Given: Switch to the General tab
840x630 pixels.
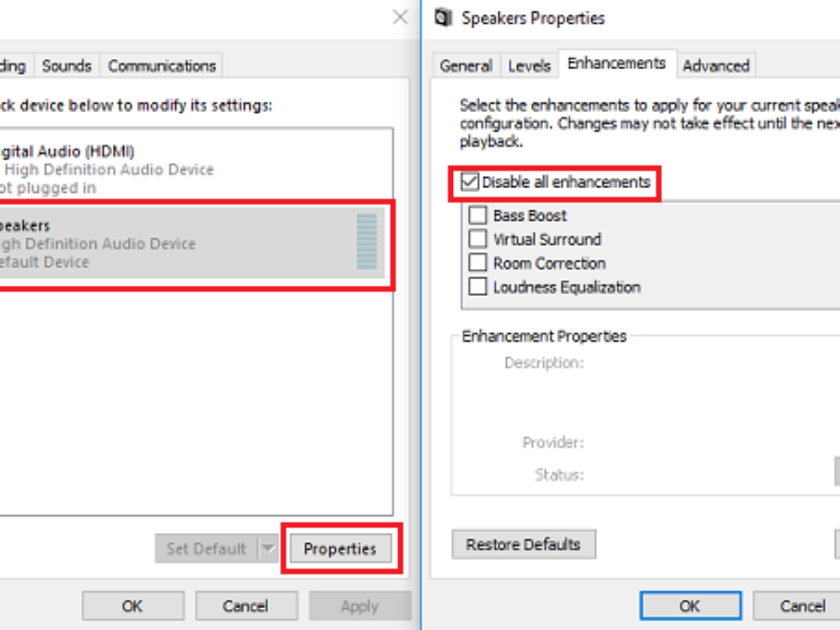Looking at the screenshot, I should [465, 66].
